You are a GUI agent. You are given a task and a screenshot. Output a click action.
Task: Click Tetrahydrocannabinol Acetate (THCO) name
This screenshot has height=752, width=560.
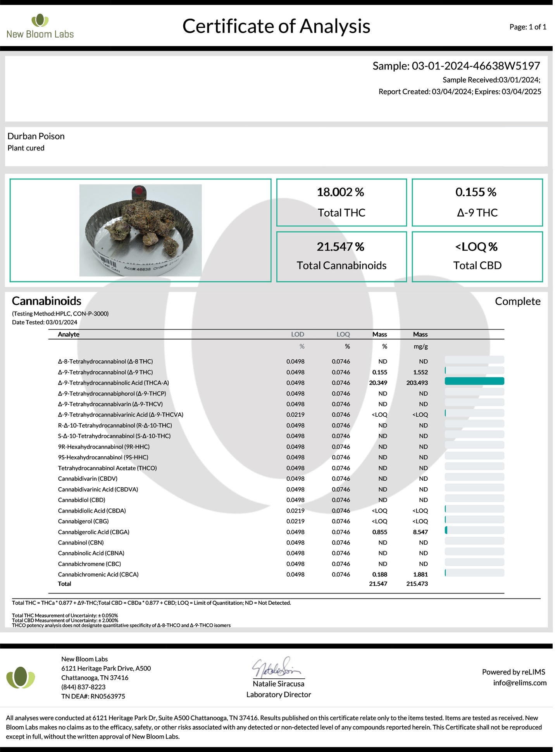(x=107, y=468)
